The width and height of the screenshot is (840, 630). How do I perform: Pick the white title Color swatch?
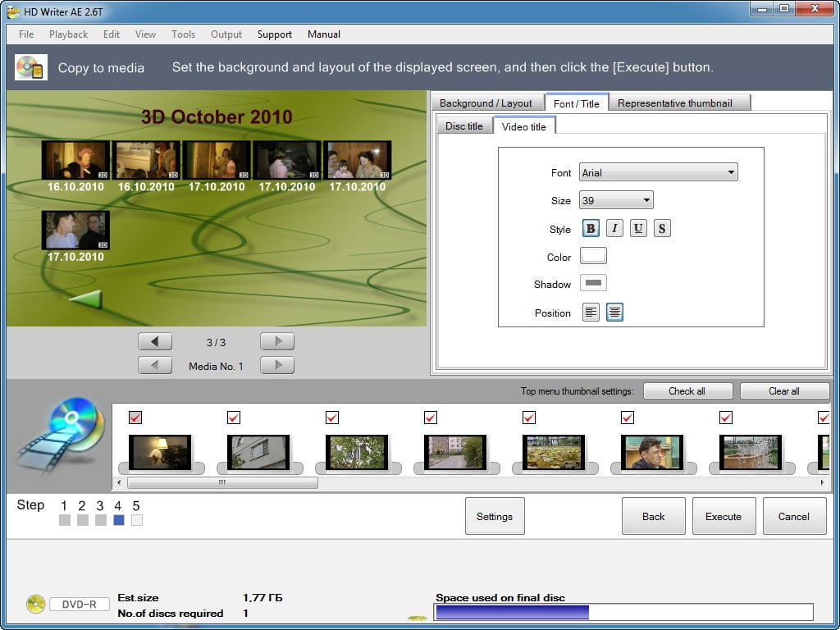coord(593,256)
